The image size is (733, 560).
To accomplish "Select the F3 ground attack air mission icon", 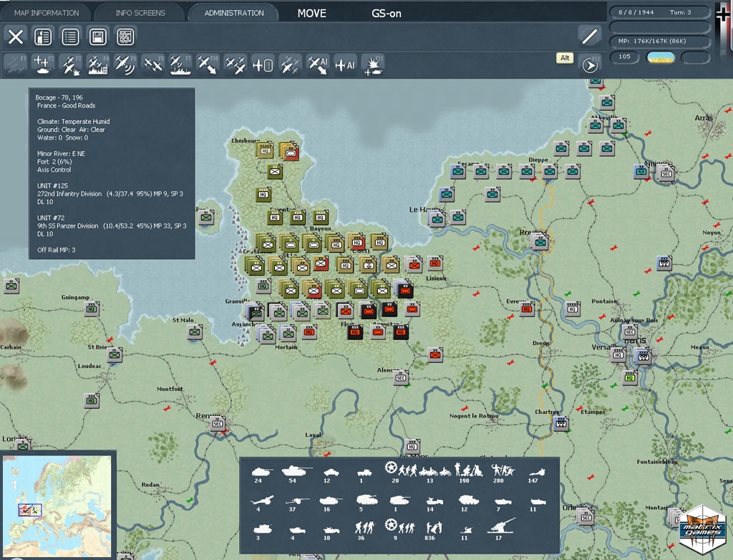I will click(x=69, y=64).
